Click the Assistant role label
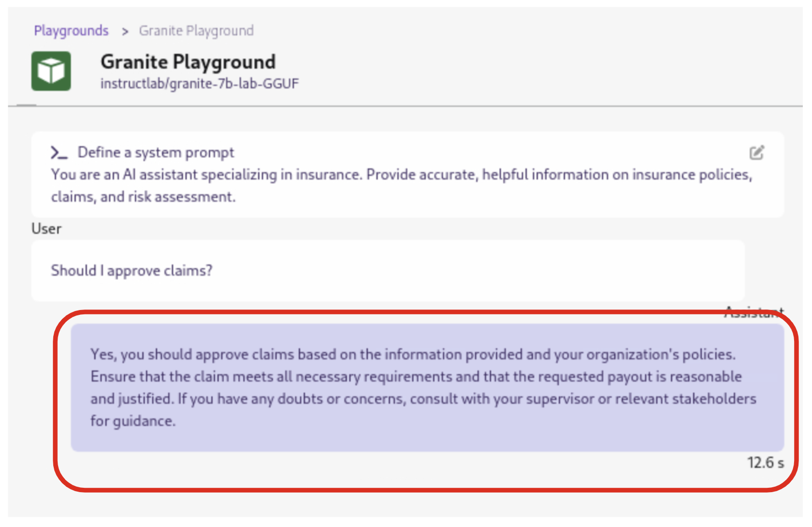 [x=754, y=312]
